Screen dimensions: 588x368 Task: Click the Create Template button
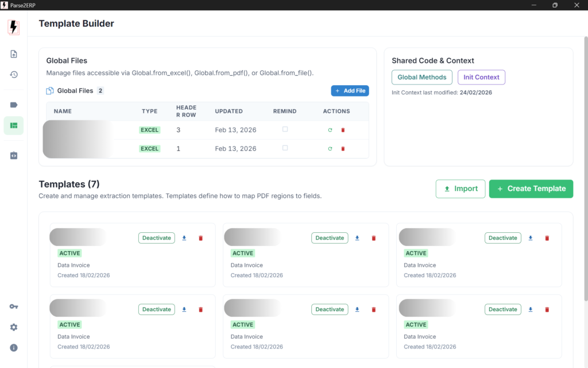coord(531,189)
